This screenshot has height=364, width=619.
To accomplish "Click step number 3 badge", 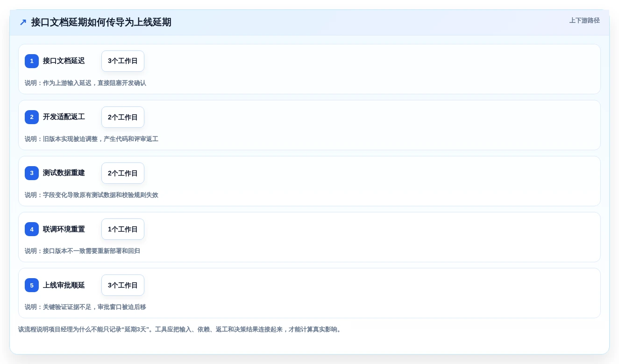I will (x=32, y=173).
